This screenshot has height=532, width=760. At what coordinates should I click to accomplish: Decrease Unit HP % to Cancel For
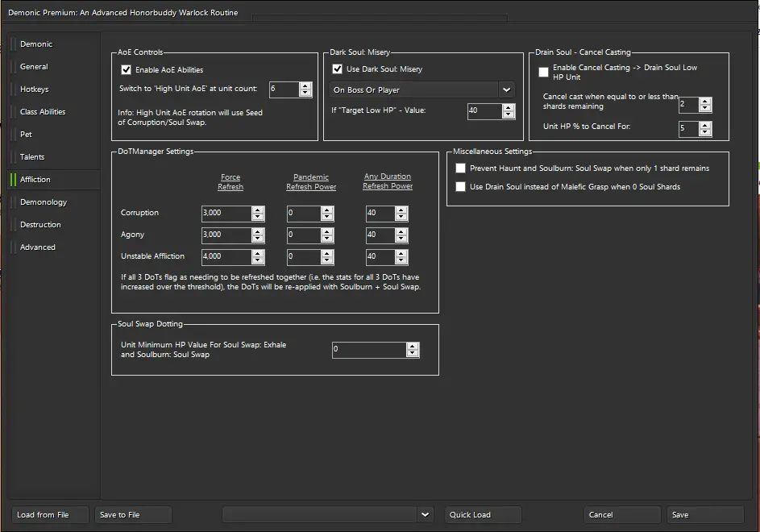pos(705,132)
